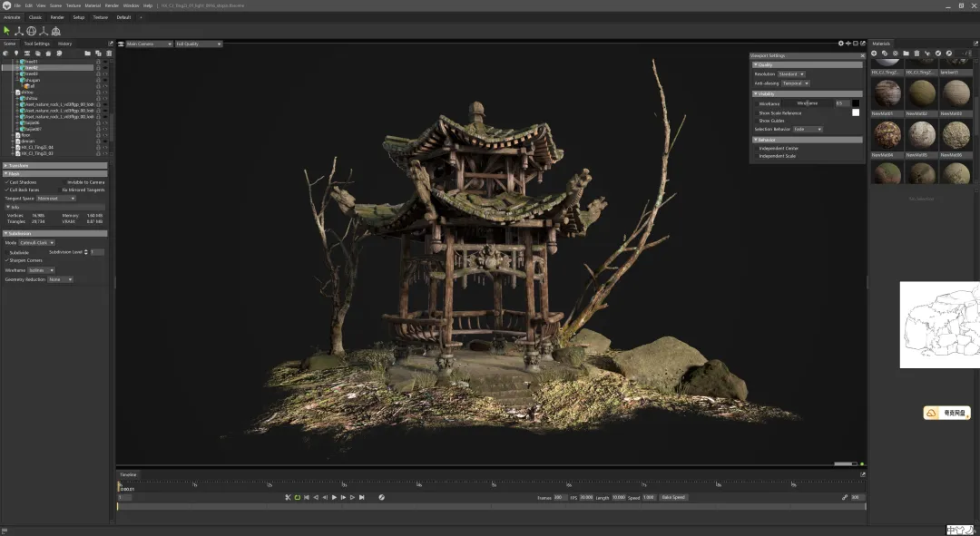The height and width of the screenshot is (536, 980).
Task: Play the timeline animation
Action: [334, 497]
